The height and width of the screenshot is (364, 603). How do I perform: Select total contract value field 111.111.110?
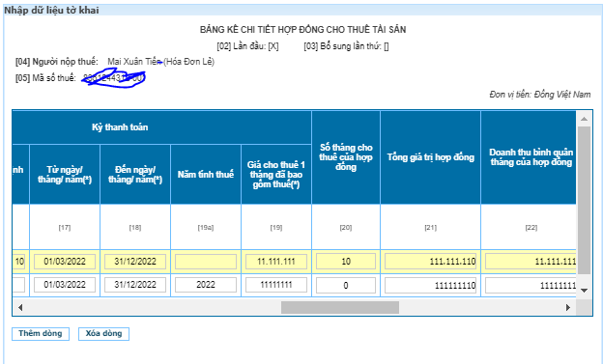[x=430, y=262]
